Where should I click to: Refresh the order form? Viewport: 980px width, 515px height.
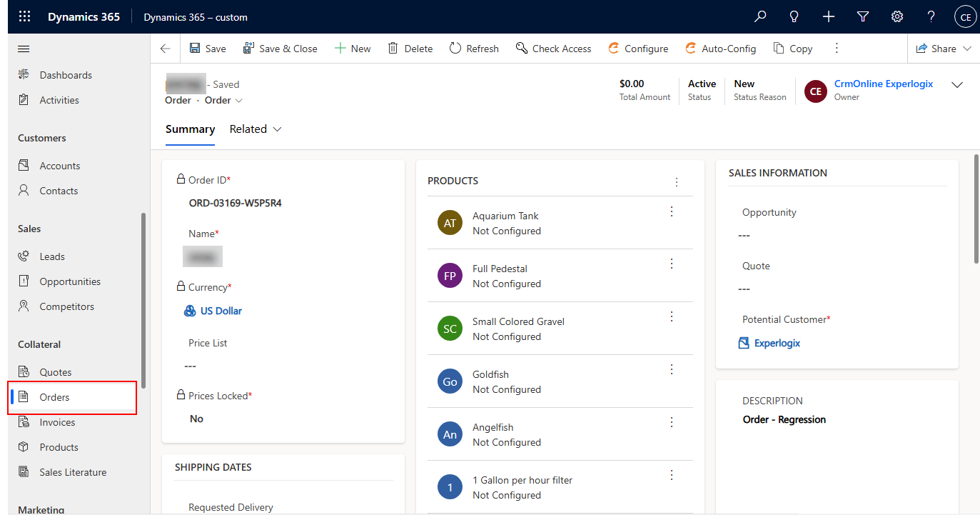pos(474,49)
